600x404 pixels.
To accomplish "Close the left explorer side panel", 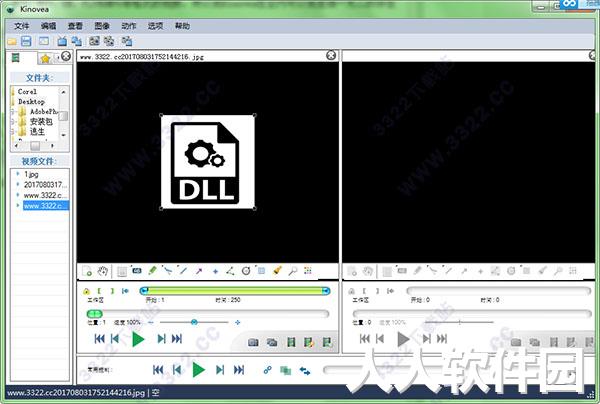I will click(66, 56).
